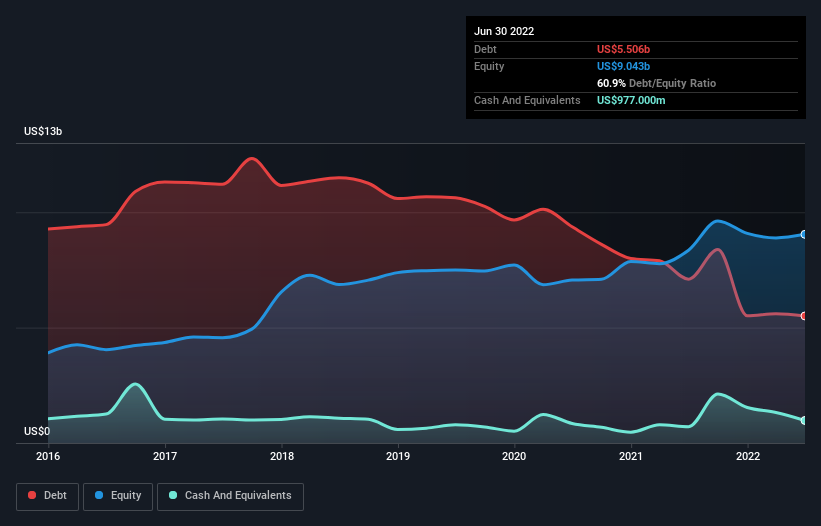
Task: Click the US$9.043b equity value
Action: [623, 66]
